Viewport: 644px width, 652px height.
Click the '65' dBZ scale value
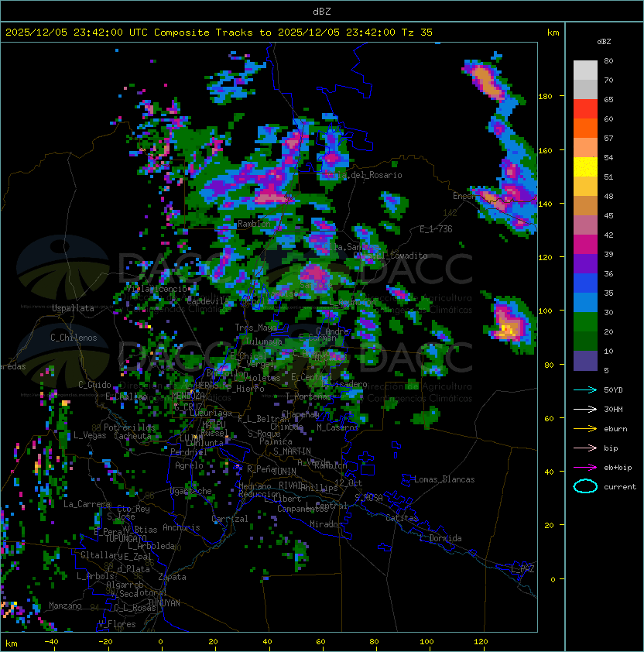[608, 99]
